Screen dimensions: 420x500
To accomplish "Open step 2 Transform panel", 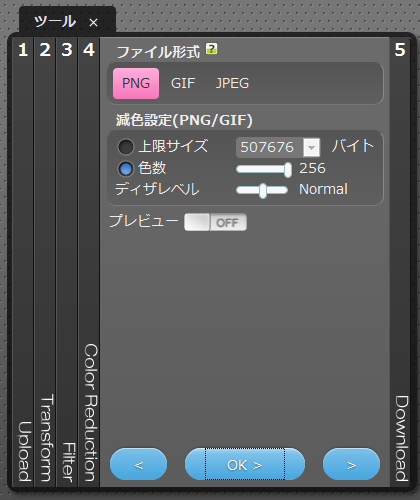I will pyautogui.click(x=45, y=262).
